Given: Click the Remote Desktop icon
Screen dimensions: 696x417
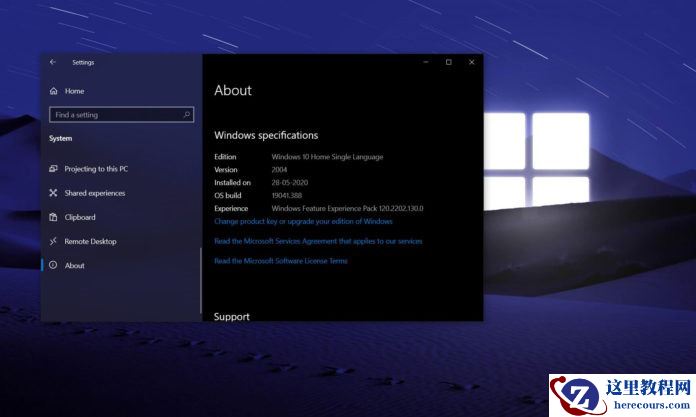Looking at the screenshot, I should point(53,241).
